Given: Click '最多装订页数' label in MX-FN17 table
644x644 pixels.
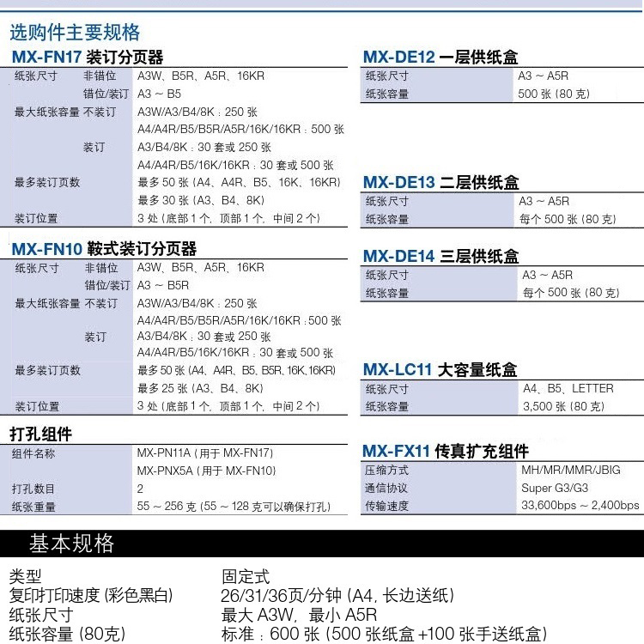Looking at the screenshot, I should coord(47,182).
